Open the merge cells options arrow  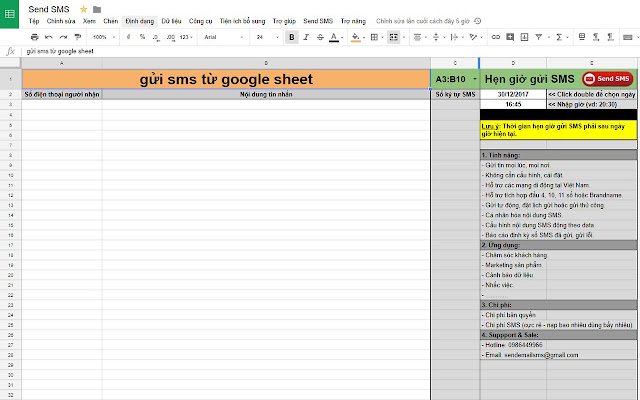pos(404,37)
